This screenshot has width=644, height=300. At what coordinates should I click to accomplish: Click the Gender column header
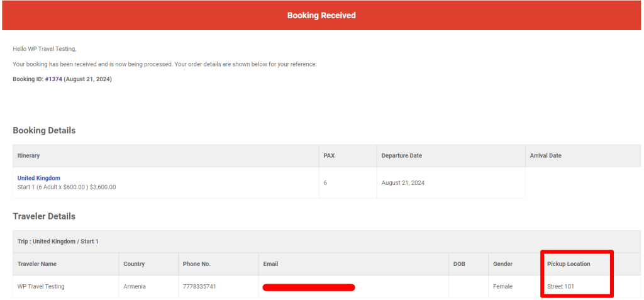(x=502, y=264)
